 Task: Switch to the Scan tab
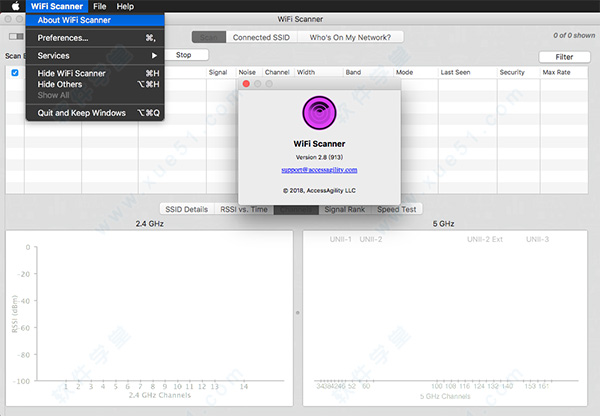[x=209, y=37]
